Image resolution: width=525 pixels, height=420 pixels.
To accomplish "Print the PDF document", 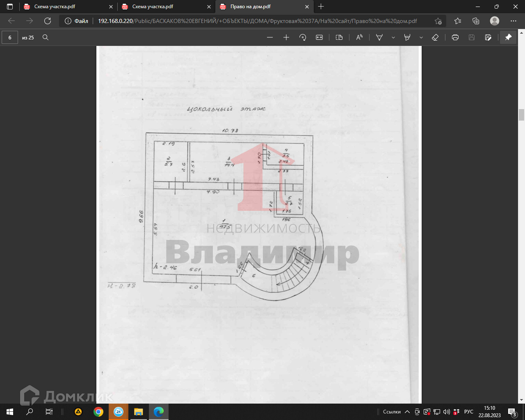I will 455,37.
